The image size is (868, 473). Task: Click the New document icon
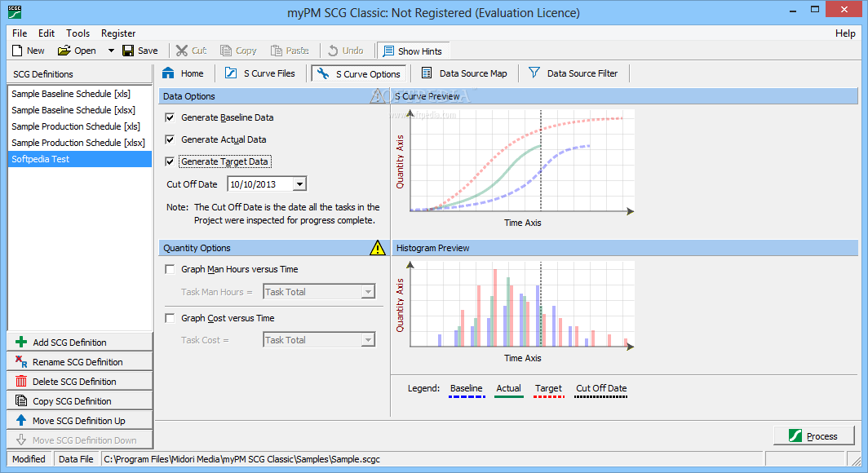(17, 51)
